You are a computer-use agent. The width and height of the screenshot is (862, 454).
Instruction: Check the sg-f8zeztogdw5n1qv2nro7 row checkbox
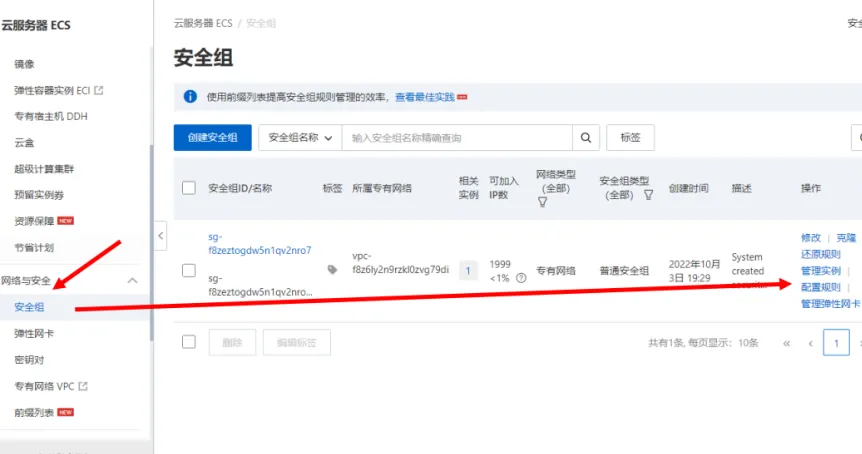click(x=189, y=270)
